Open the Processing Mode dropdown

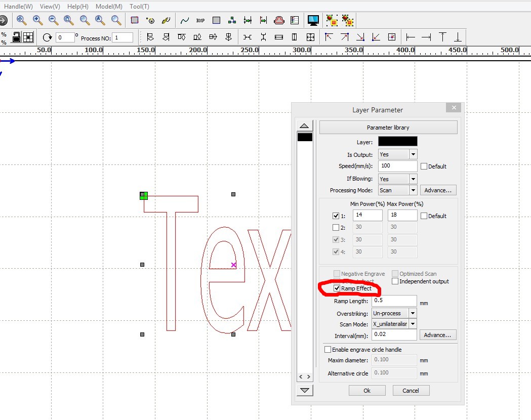click(413, 190)
